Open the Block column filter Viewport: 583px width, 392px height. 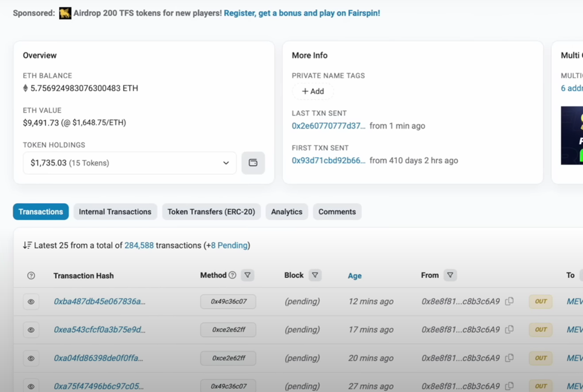(315, 275)
